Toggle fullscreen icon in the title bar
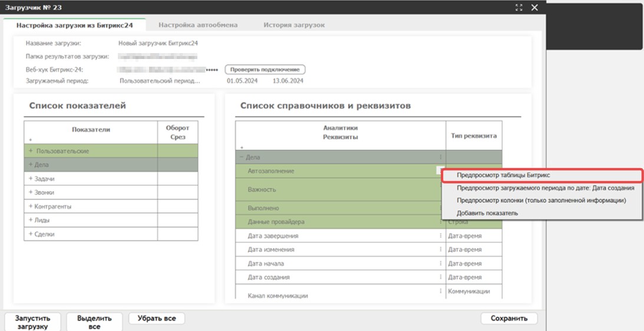644x331 pixels. pos(519,7)
